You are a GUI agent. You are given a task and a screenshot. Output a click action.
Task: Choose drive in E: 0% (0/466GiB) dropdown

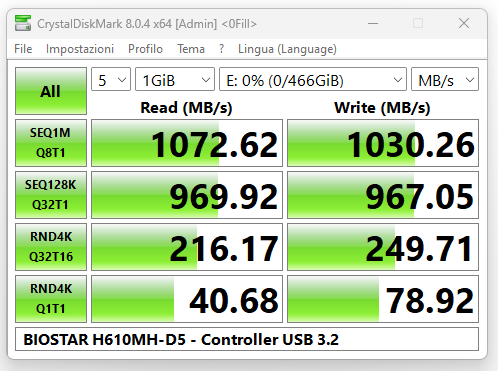pyautogui.click(x=313, y=79)
